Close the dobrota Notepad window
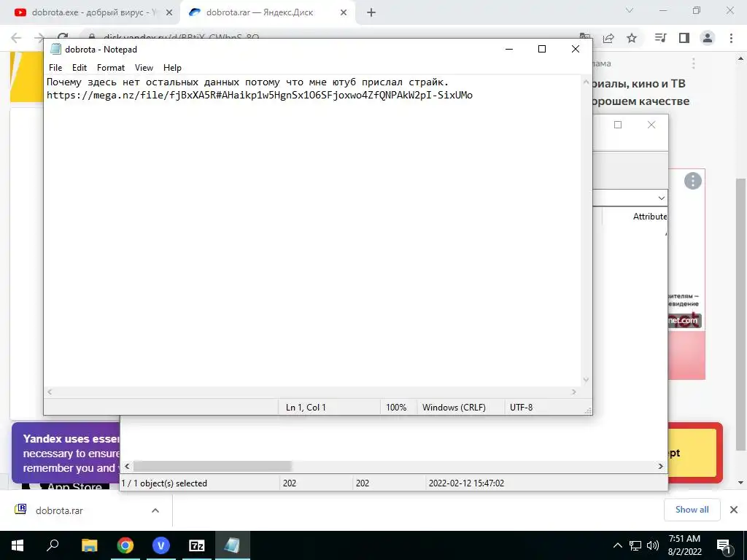747x560 pixels. tap(575, 49)
